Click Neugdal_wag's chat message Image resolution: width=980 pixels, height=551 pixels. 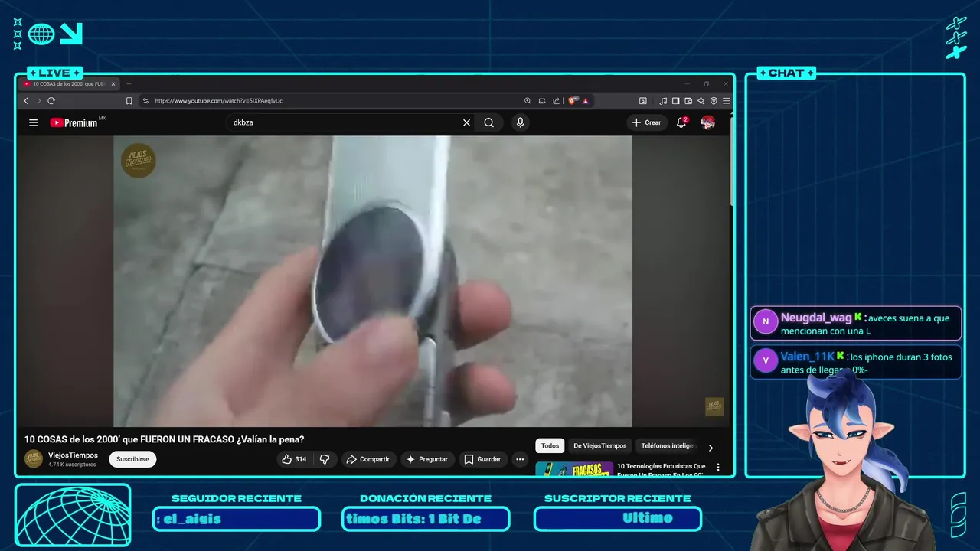coord(856,324)
